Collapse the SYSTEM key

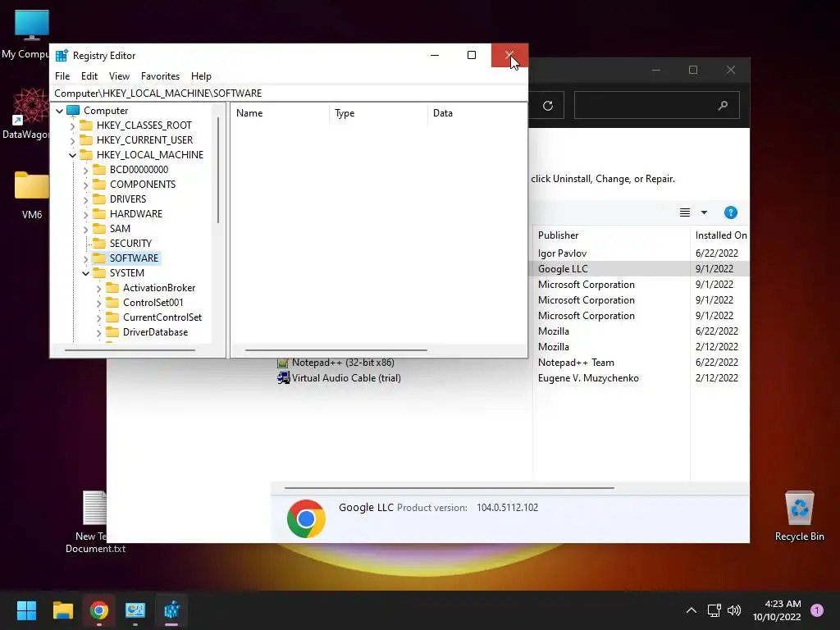85,273
